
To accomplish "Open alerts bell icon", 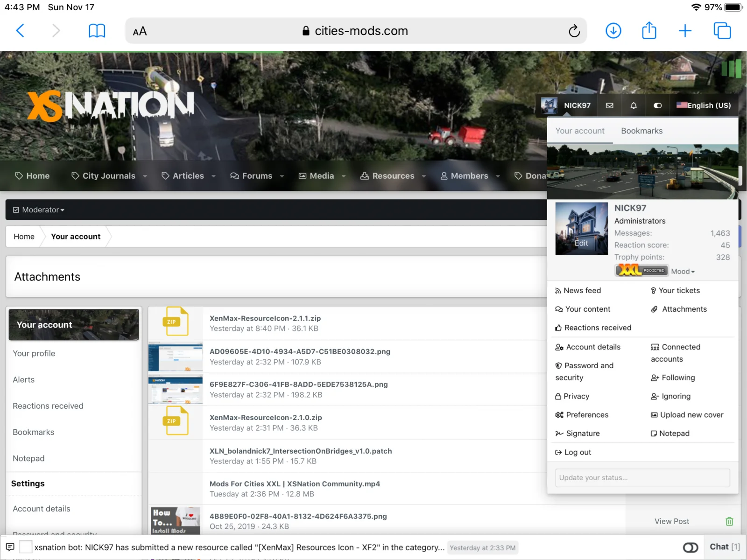I will 633,105.
